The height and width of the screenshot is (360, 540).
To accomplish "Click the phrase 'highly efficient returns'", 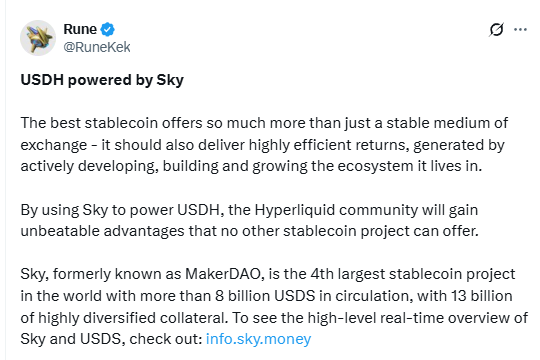I will 329,145.
